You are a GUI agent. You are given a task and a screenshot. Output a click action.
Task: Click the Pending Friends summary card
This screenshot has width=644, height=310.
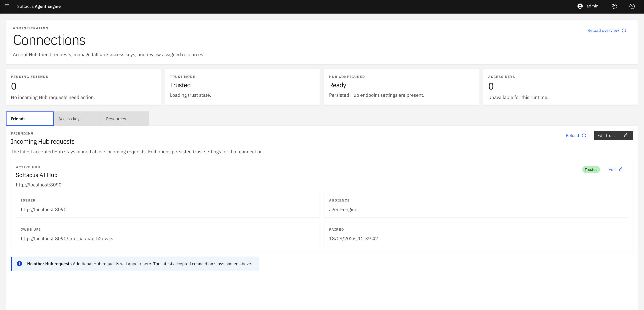[x=83, y=87]
